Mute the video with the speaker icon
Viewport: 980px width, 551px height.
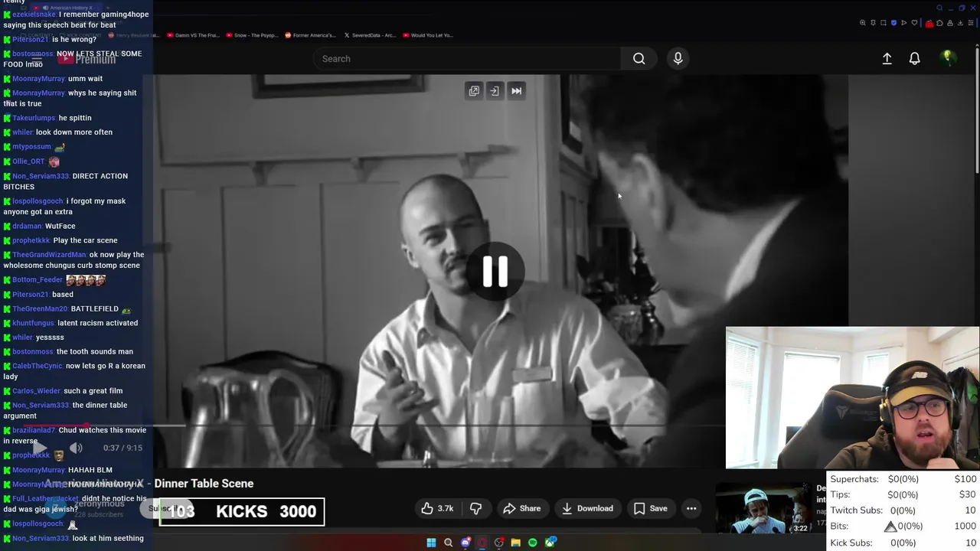[76, 448]
